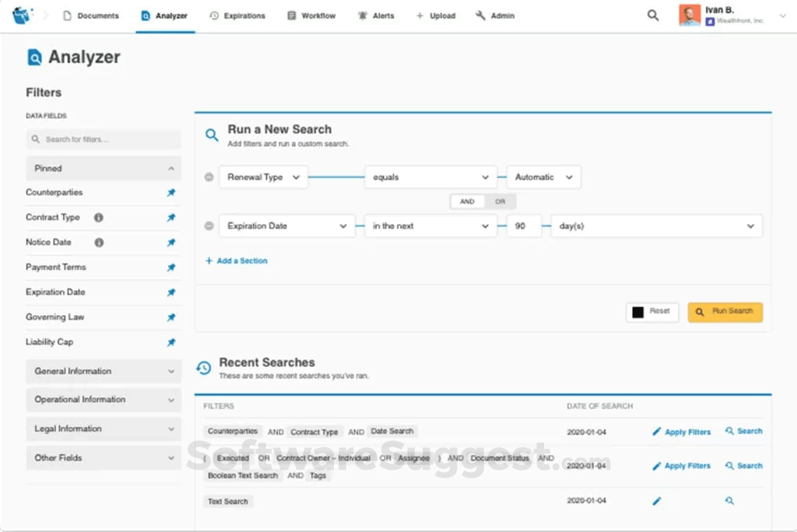797x532 pixels.
Task: Click the Run Search button
Action: (x=725, y=311)
